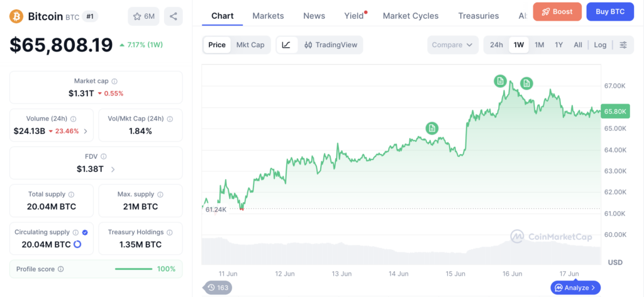The width and height of the screenshot is (644, 297).
Task: Open chart settings sliders icon
Action: tap(623, 45)
